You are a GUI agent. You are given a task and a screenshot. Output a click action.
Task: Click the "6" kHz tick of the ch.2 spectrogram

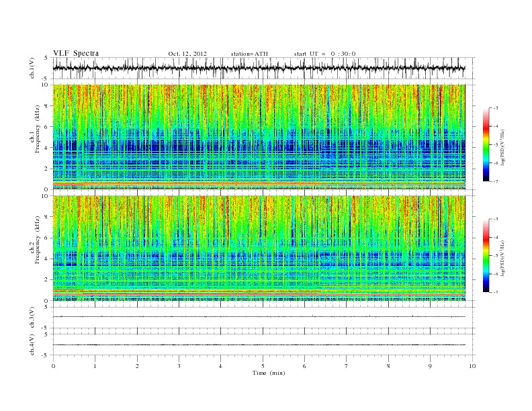(47, 238)
